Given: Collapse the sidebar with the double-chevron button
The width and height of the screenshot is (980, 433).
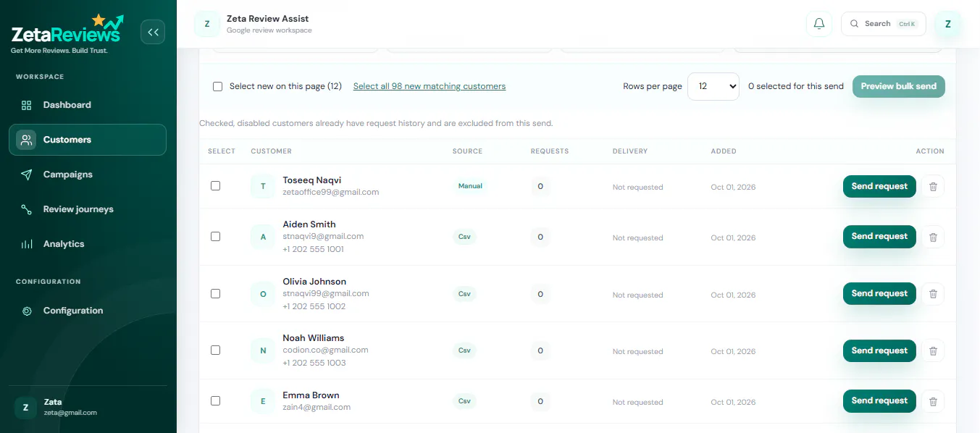Looking at the screenshot, I should point(153,32).
